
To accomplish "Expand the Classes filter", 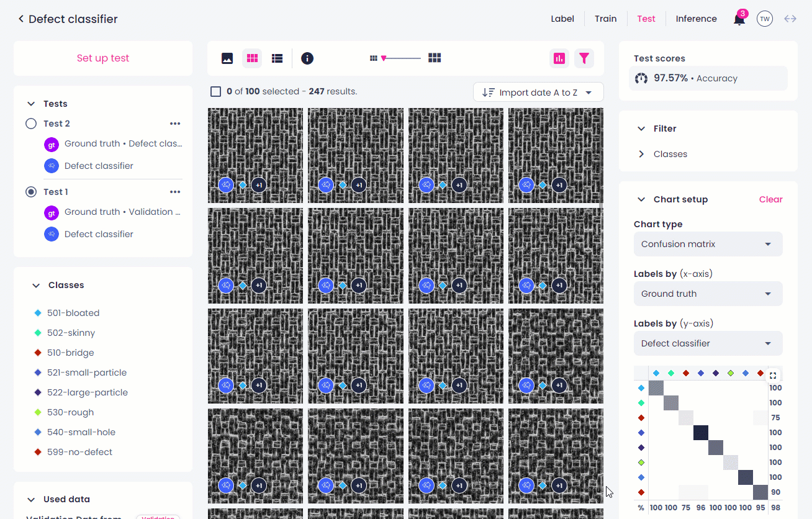I will tap(641, 154).
